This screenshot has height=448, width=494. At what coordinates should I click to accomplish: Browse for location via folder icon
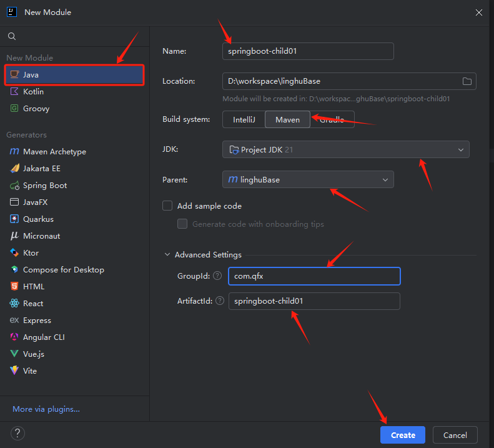[467, 81]
